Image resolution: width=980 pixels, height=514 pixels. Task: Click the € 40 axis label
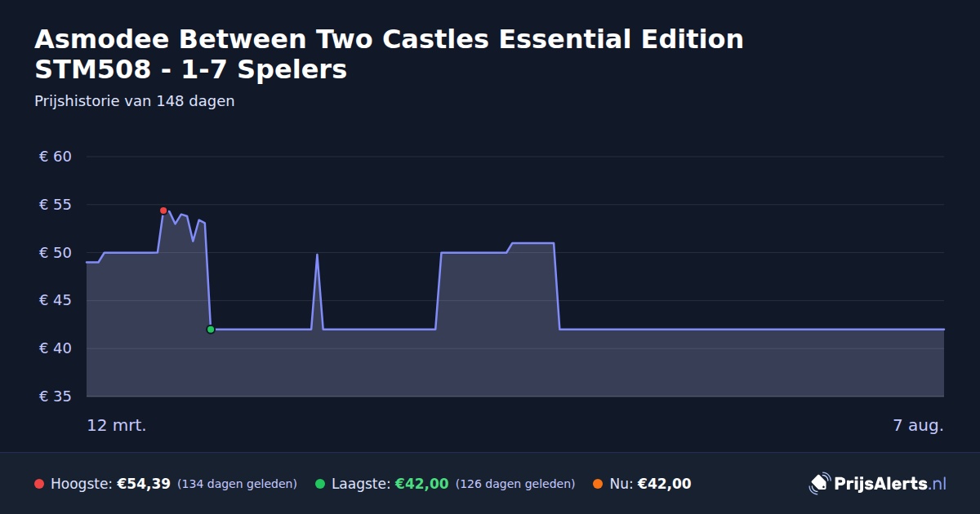[56, 348]
